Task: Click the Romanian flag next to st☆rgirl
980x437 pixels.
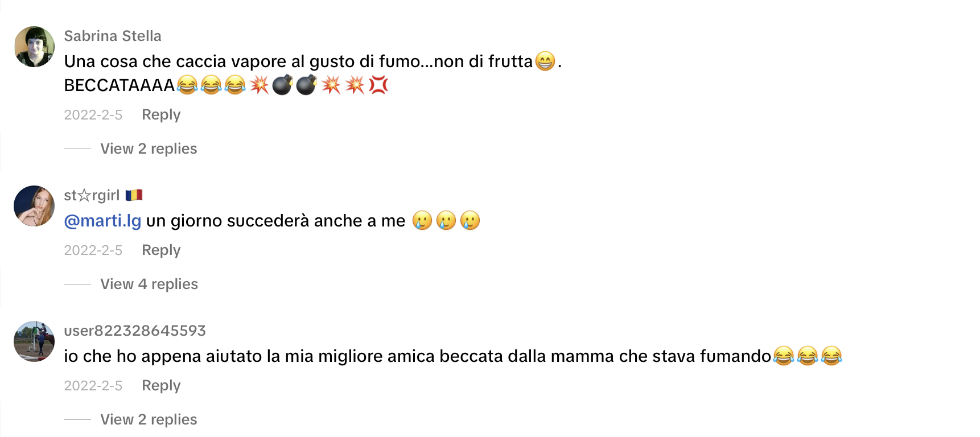Action: (x=134, y=195)
